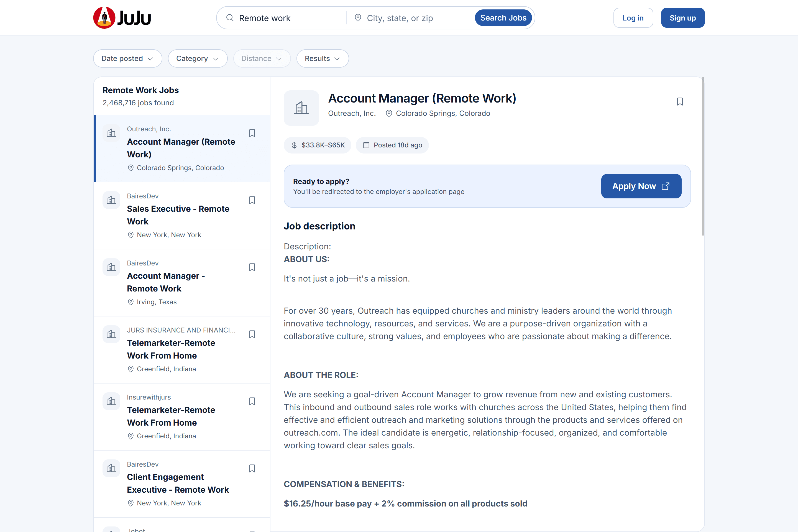Click the Log in button
798x532 pixels.
click(633, 18)
